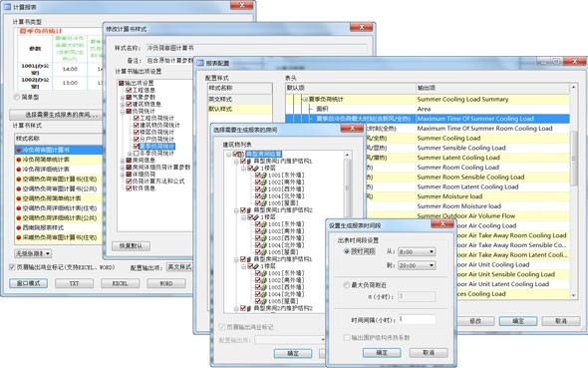The height and width of the screenshot is (368, 588).
Task: Click building icon of 典型房间1内维护结构1 node
Action: [249, 162]
